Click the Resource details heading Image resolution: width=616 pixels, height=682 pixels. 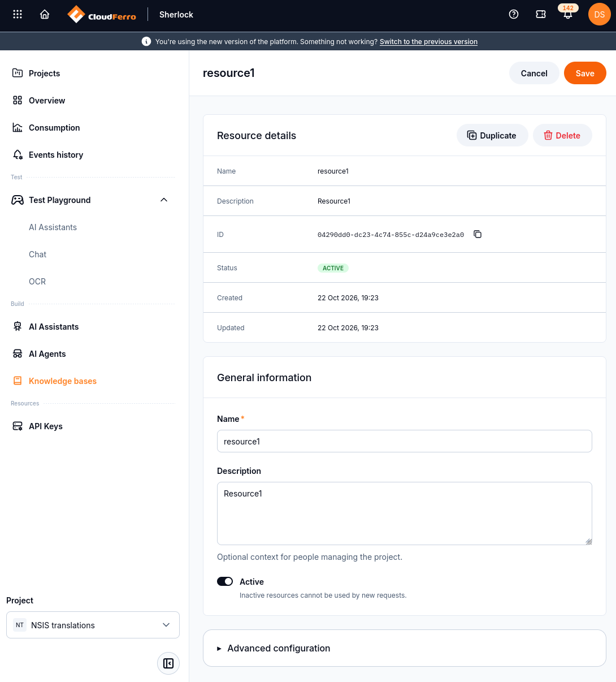click(257, 135)
